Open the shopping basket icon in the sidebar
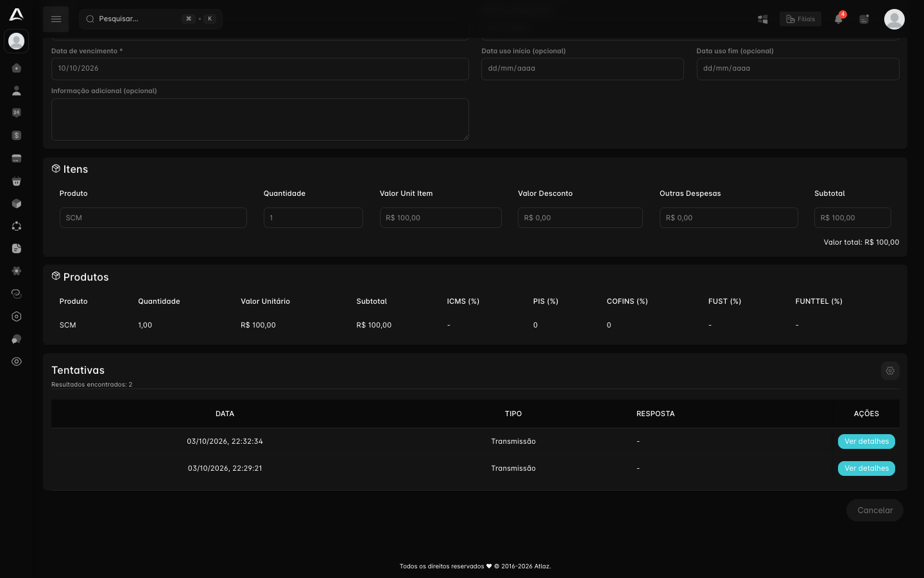924x578 pixels. click(17, 181)
